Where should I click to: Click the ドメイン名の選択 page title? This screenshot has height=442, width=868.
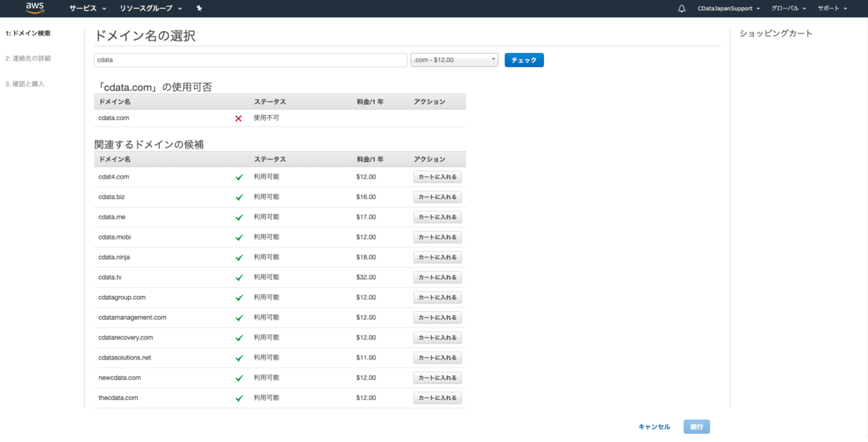145,35
